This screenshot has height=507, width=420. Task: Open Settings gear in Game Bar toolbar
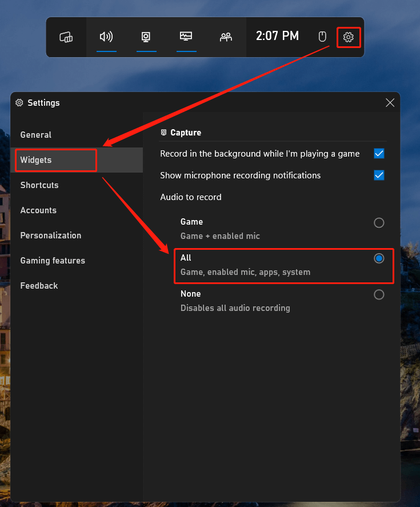[x=348, y=37]
